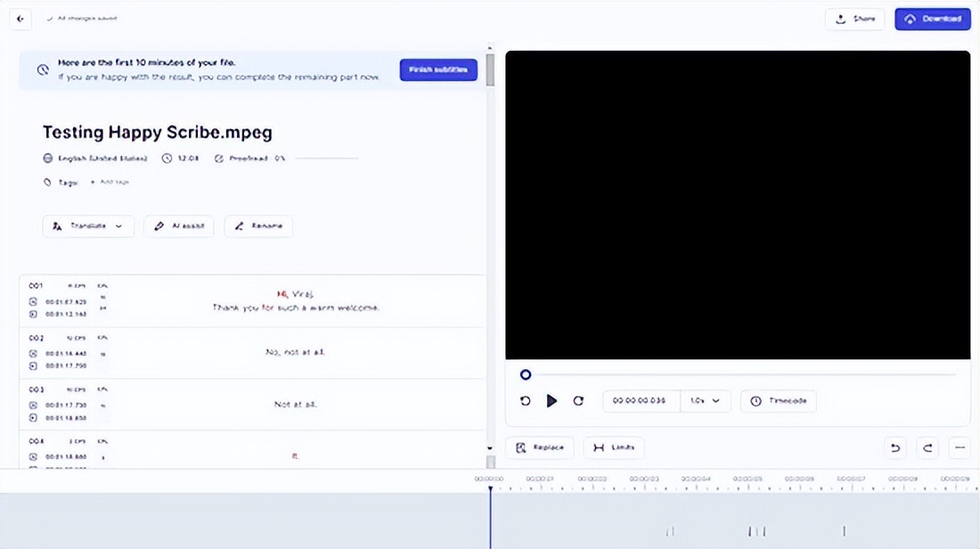Redo an edit using the redo arrow

coord(927,447)
